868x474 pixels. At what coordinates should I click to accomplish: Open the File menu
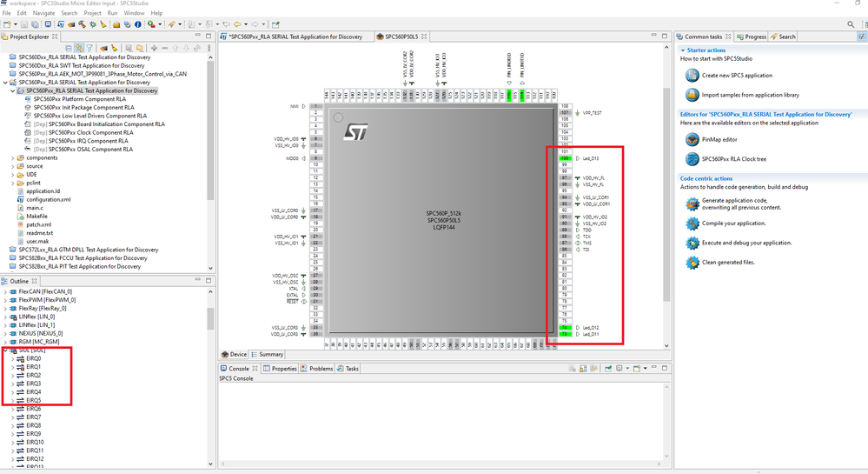[7, 13]
